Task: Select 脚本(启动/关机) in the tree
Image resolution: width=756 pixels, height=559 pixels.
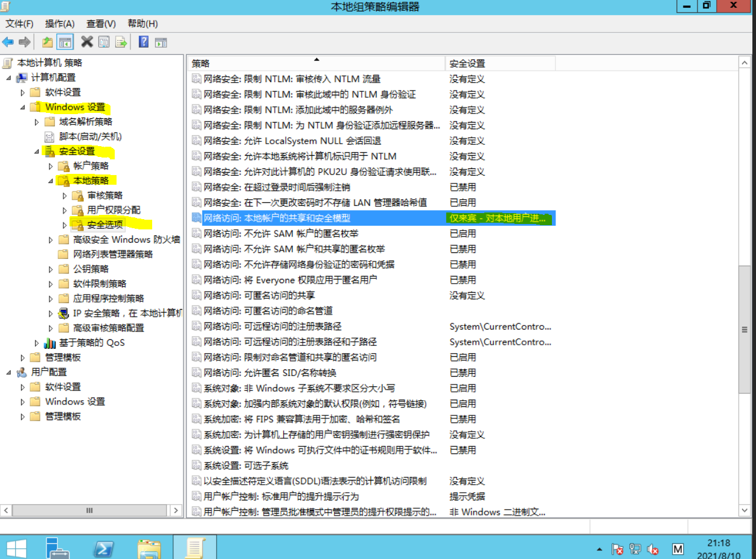Action: coord(90,136)
